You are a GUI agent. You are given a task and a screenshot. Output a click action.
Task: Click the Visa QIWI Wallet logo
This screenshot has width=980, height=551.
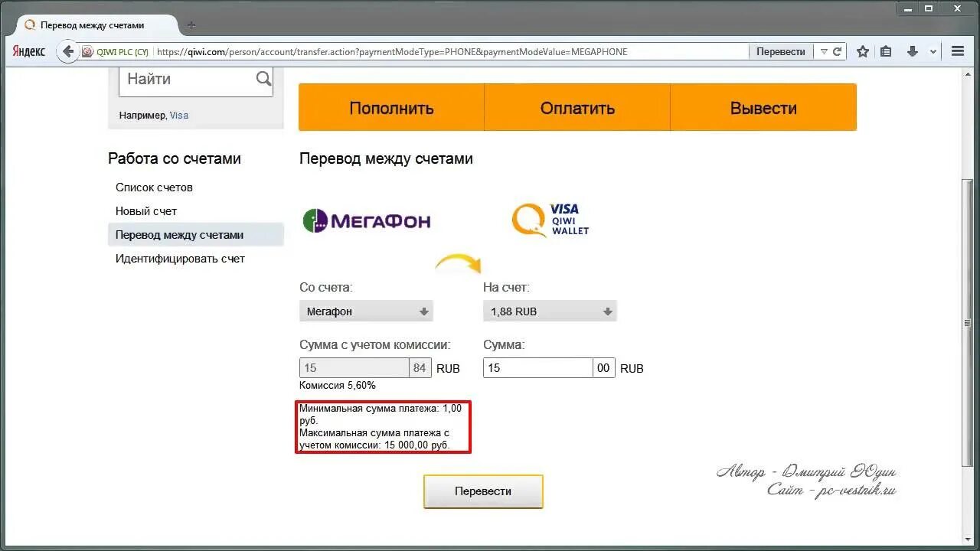pyautogui.click(x=550, y=220)
